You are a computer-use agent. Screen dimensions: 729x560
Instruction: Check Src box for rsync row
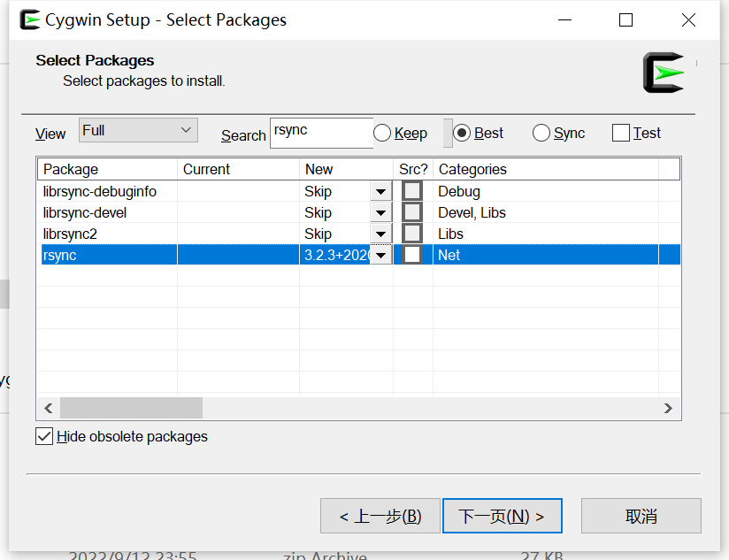point(412,255)
